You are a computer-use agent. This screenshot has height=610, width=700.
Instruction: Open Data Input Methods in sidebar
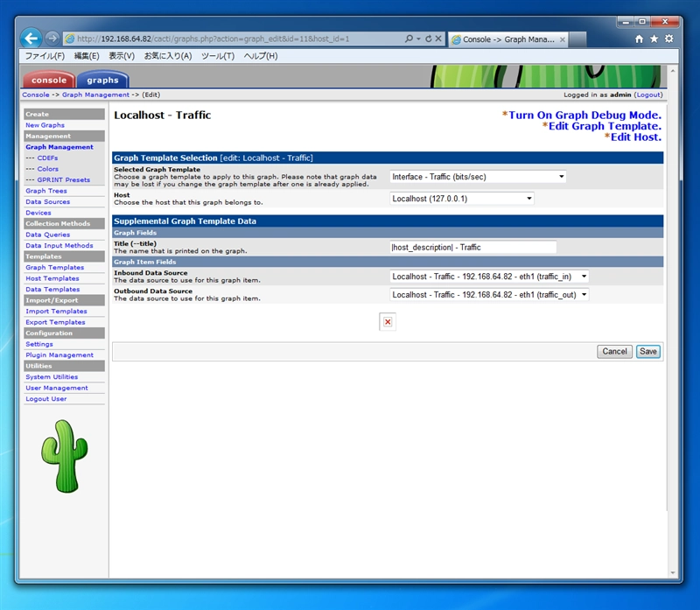pyautogui.click(x=59, y=246)
